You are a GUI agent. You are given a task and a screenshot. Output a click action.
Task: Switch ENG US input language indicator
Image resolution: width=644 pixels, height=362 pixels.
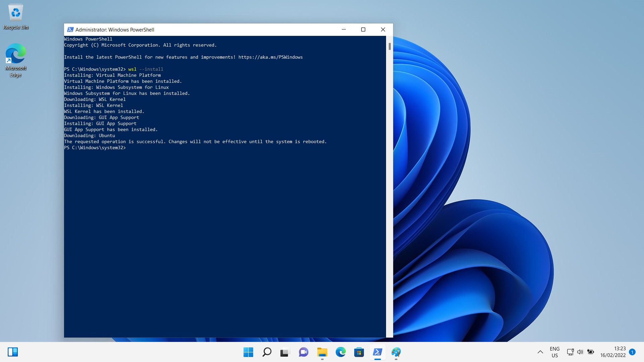[x=554, y=352]
